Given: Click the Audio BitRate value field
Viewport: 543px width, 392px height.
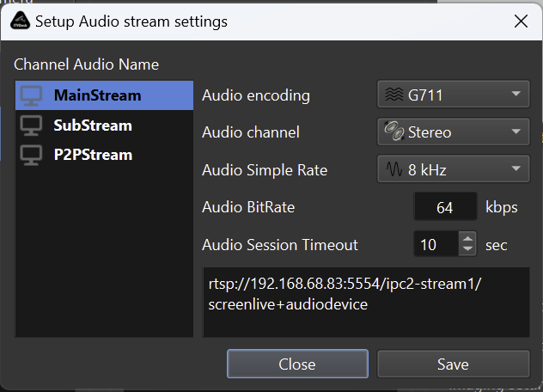Looking at the screenshot, I should (x=445, y=207).
